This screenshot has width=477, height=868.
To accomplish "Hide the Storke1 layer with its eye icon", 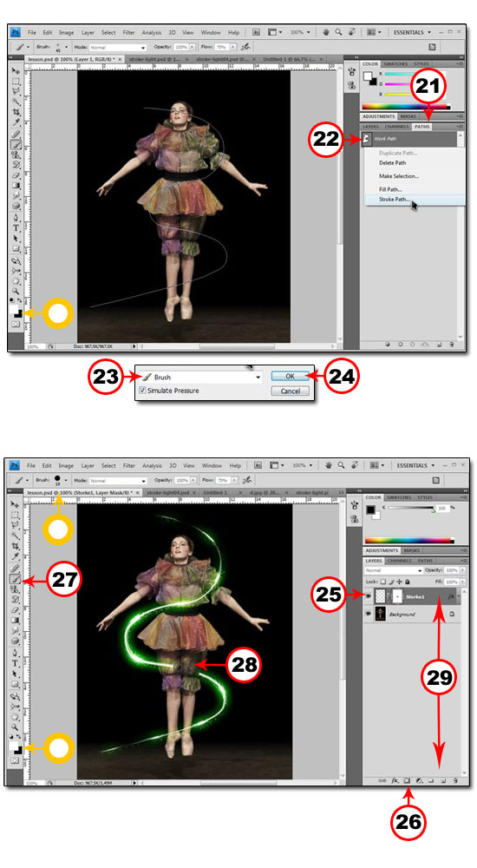I will click(368, 595).
